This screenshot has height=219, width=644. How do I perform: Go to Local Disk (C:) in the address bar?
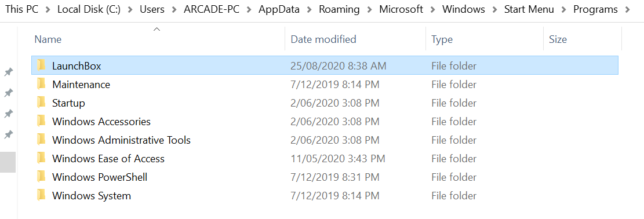click(89, 9)
